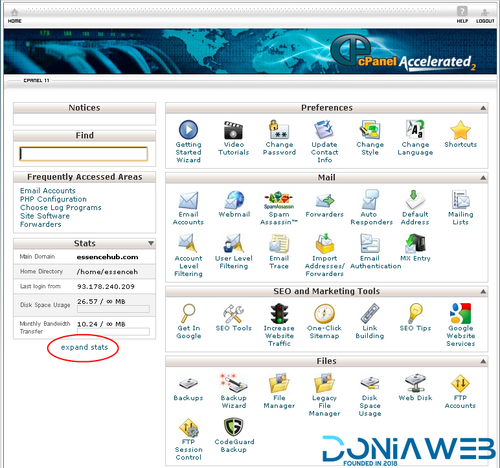Open the Getting Started Wizard
Image resolution: width=500 pixels, height=468 pixels.
click(x=188, y=141)
